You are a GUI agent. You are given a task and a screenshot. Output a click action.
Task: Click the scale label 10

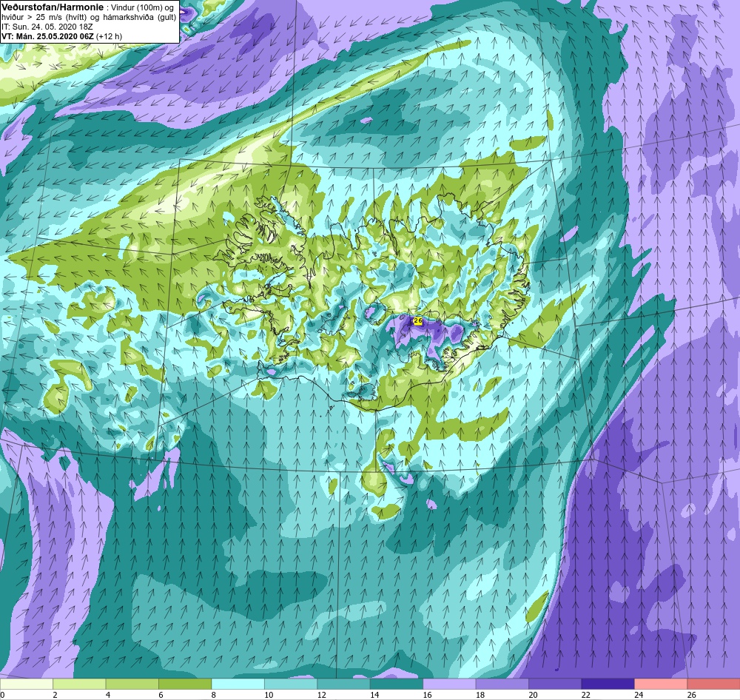[x=269, y=695]
